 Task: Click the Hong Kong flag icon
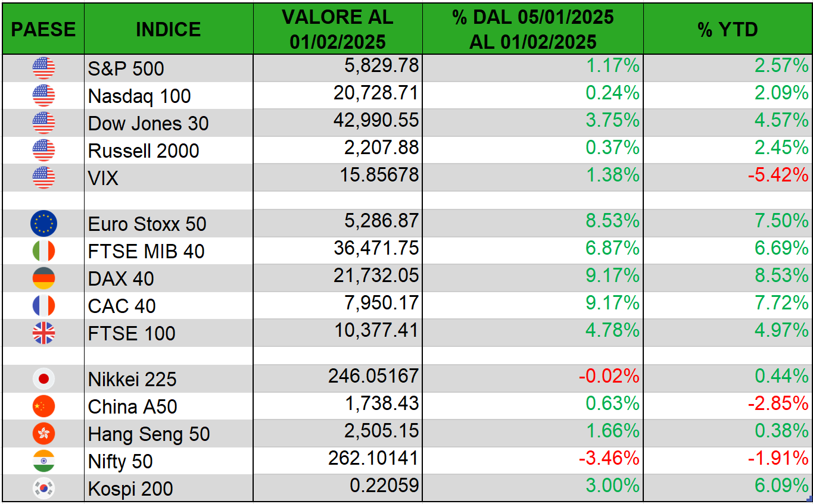(43, 434)
